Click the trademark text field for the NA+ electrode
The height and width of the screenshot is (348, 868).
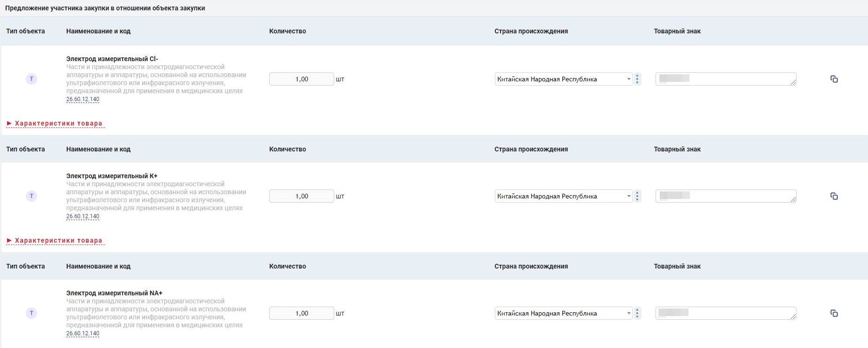[x=726, y=313]
